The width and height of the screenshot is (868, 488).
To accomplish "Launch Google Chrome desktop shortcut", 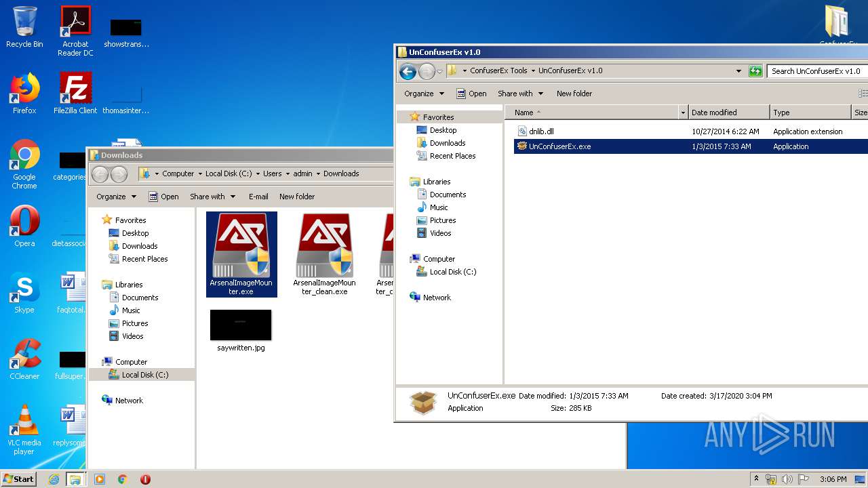I will pos(24,165).
